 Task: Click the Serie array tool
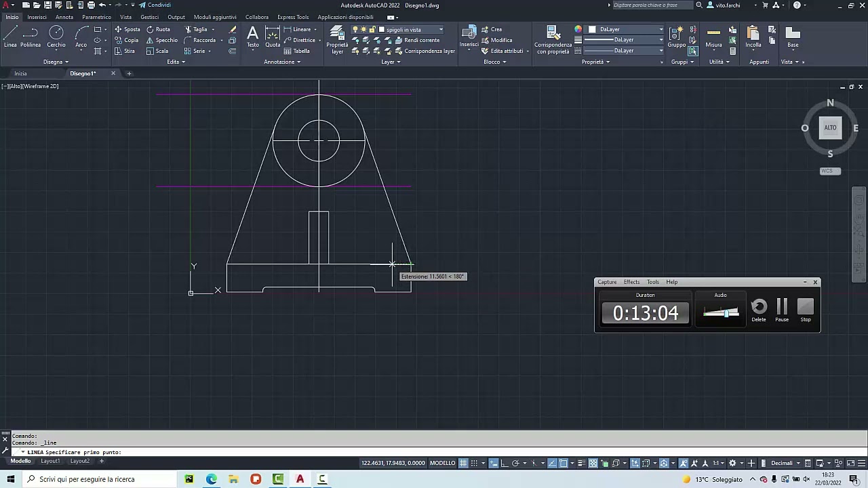[x=195, y=51]
